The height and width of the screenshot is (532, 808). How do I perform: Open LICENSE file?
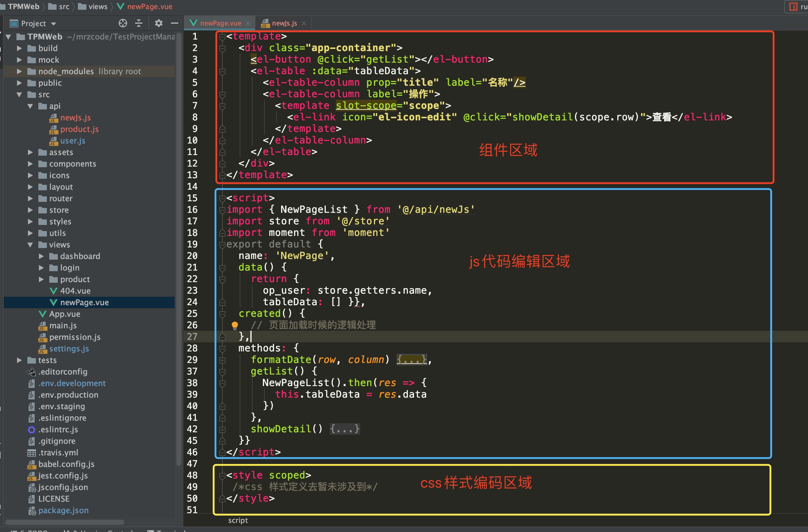[x=54, y=499]
